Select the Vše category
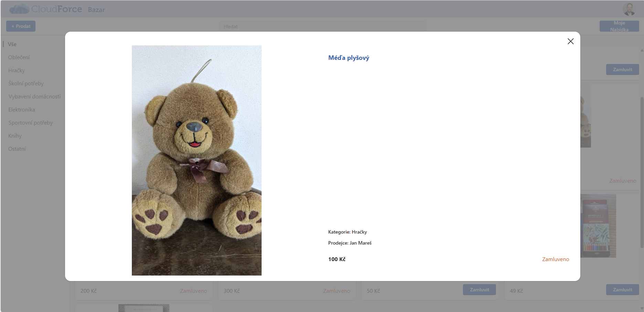The image size is (644, 312). coord(12,44)
